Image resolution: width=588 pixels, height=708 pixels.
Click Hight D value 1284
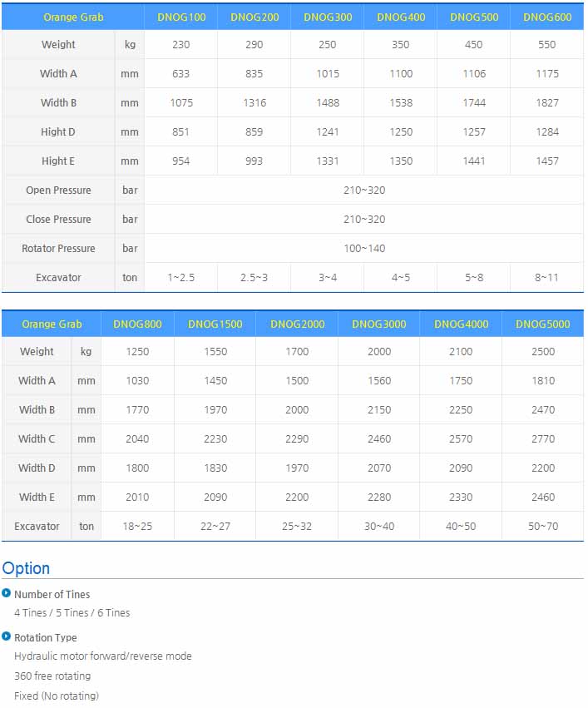click(547, 131)
